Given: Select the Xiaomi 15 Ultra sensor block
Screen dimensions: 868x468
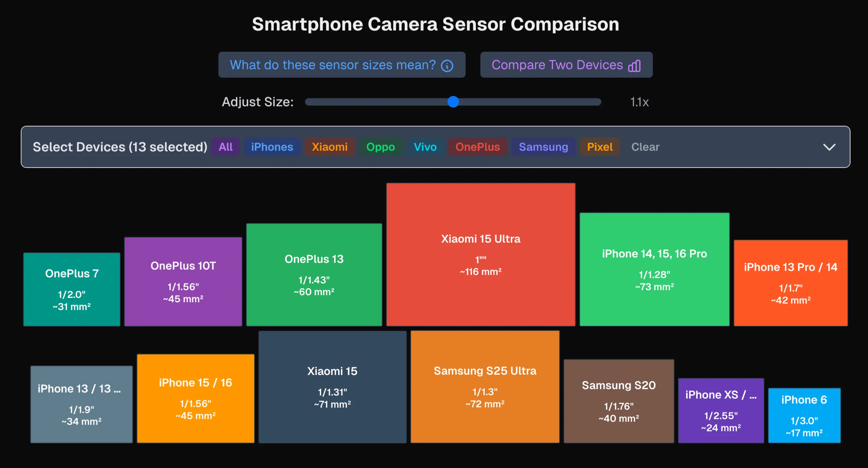Looking at the screenshot, I should (x=480, y=255).
